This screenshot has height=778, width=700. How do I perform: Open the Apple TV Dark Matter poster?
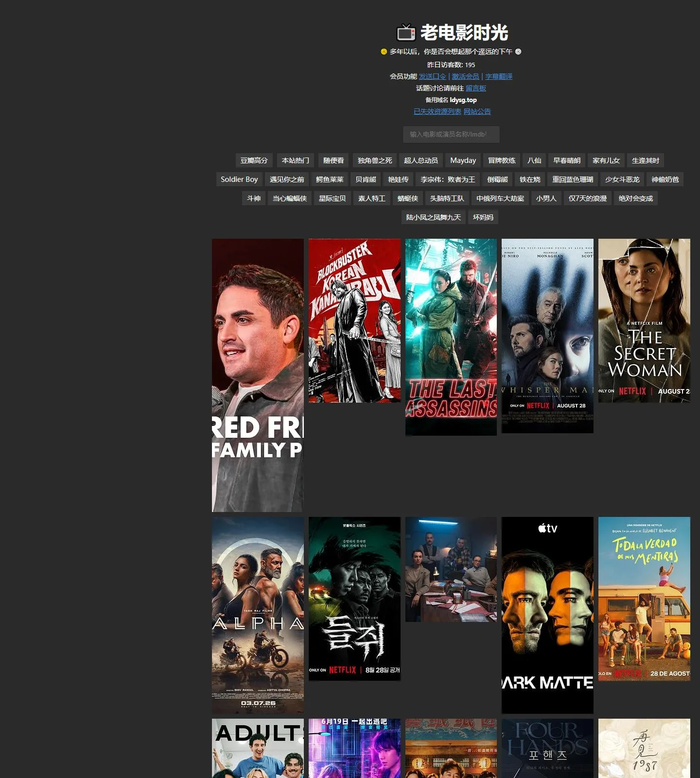pos(547,615)
